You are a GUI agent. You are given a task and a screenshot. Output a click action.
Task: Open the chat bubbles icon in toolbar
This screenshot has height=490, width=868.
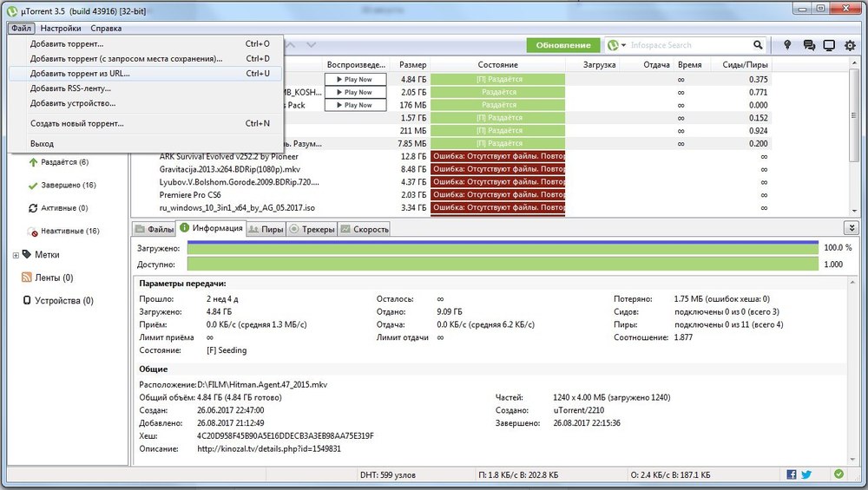[809, 45]
